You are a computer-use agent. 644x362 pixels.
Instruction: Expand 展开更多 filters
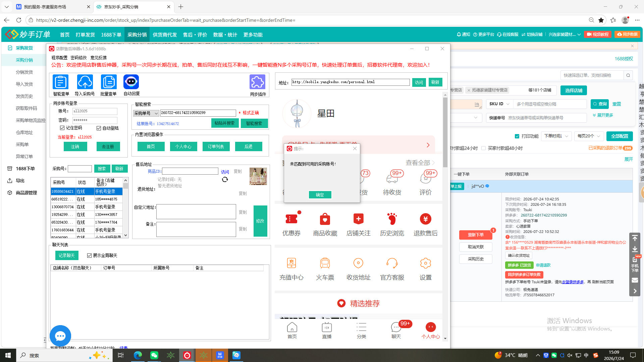click(x=603, y=115)
